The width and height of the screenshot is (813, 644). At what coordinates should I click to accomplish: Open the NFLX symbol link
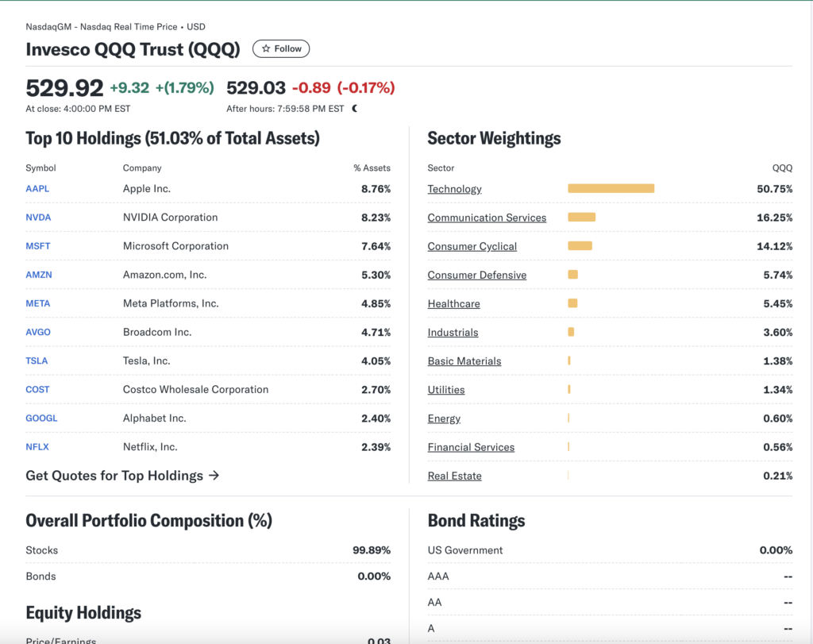click(x=37, y=447)
